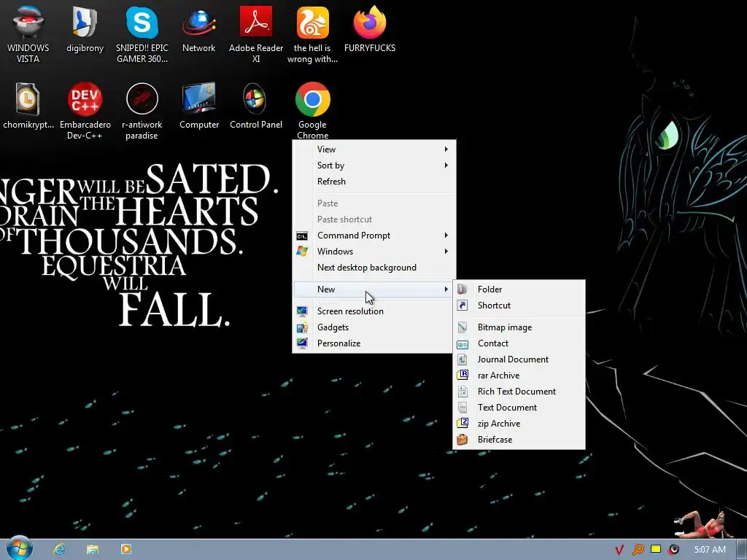Open Windows Explorer from the taskbar

pyautogui.click(x=93, y=549)
